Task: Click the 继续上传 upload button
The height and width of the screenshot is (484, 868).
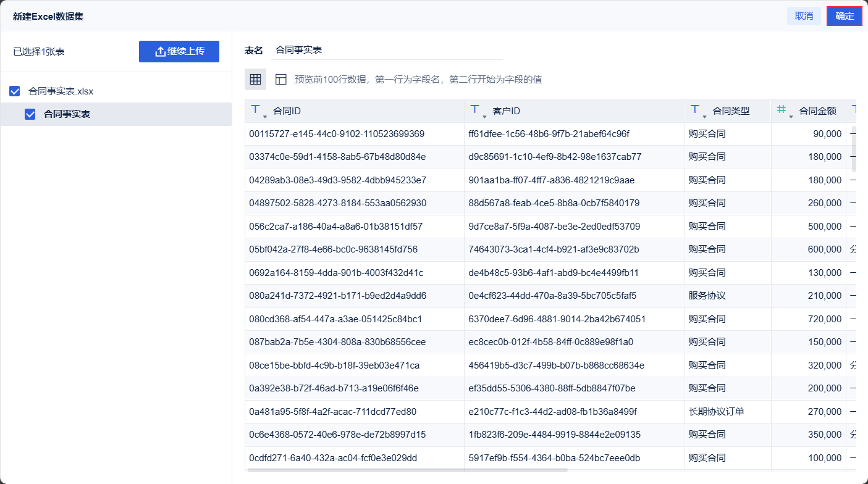Action: pyautogui.click(x=179, y=52)
